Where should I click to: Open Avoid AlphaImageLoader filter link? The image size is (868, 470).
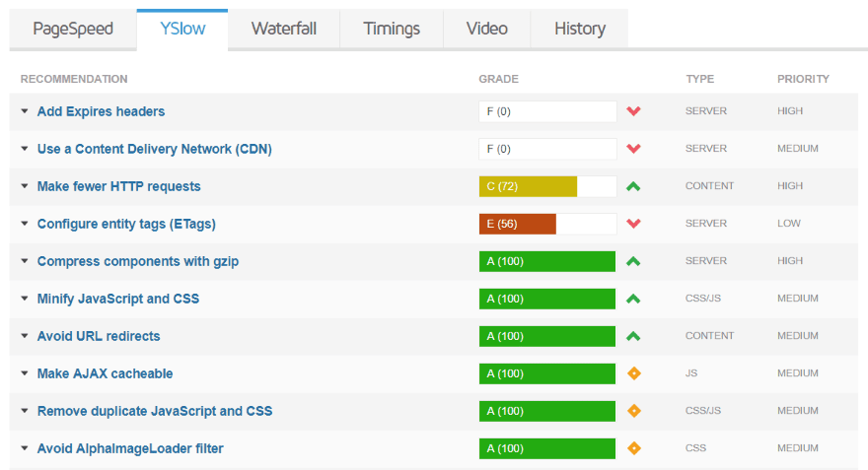[x=130, y=448]
